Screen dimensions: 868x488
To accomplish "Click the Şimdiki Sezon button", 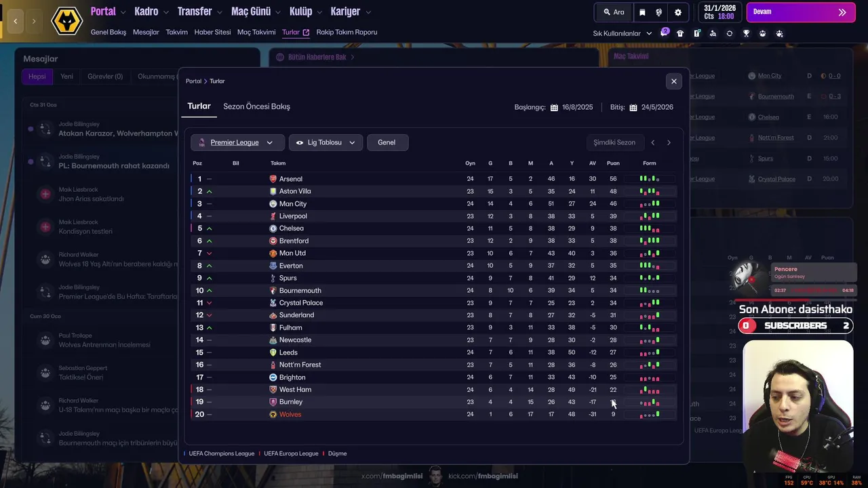I will coord(614,142).
